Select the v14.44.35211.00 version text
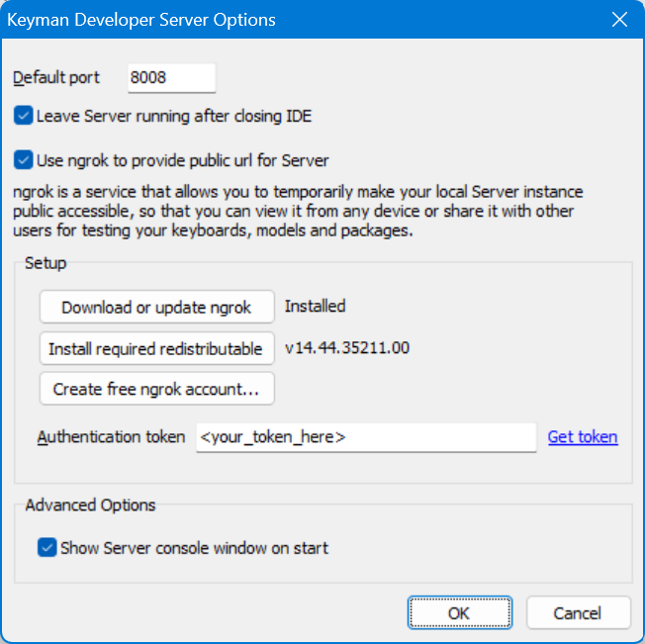Viewport: 645px width, 644px height. pos(347,348)
